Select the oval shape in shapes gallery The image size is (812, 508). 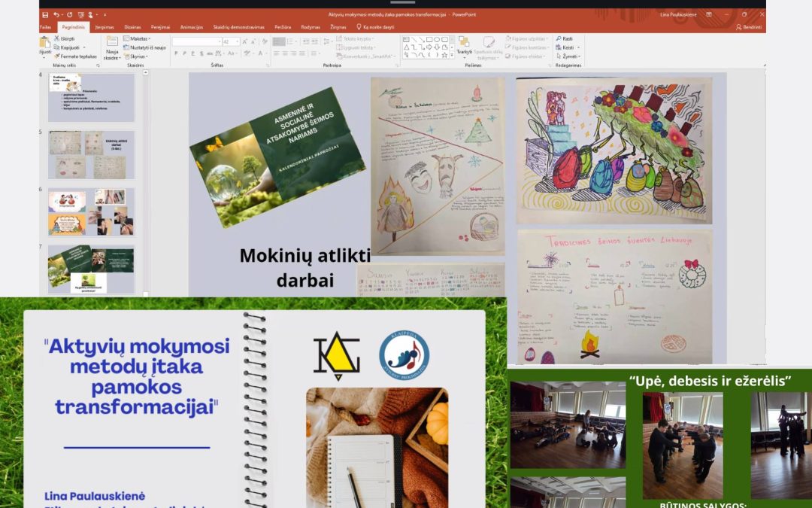coord(437,39)
